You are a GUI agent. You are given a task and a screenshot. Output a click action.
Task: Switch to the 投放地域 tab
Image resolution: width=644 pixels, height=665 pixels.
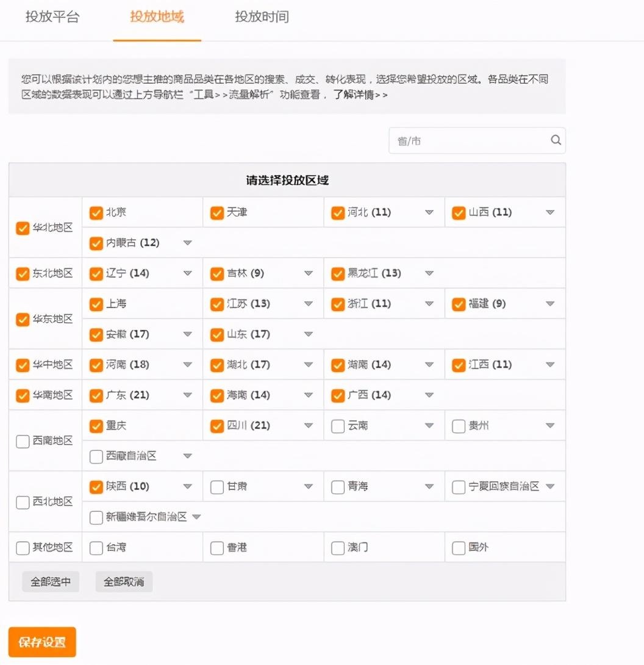click(x=157, y=16)
